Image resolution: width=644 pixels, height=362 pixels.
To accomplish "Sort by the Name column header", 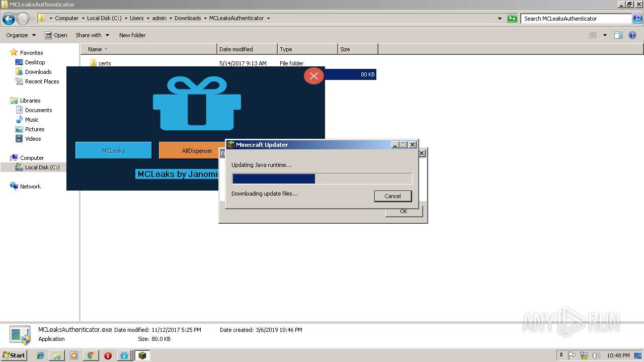I will 149,49.
